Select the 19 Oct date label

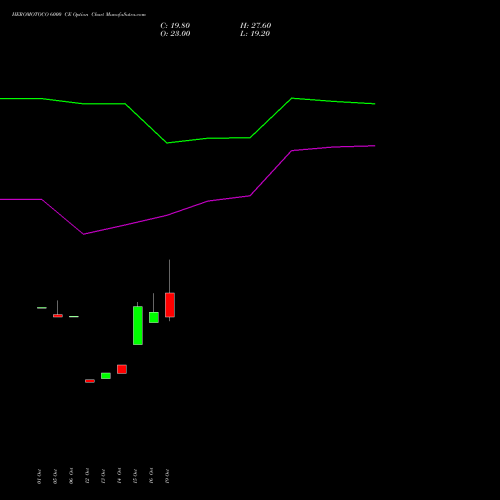pos(167,476)
